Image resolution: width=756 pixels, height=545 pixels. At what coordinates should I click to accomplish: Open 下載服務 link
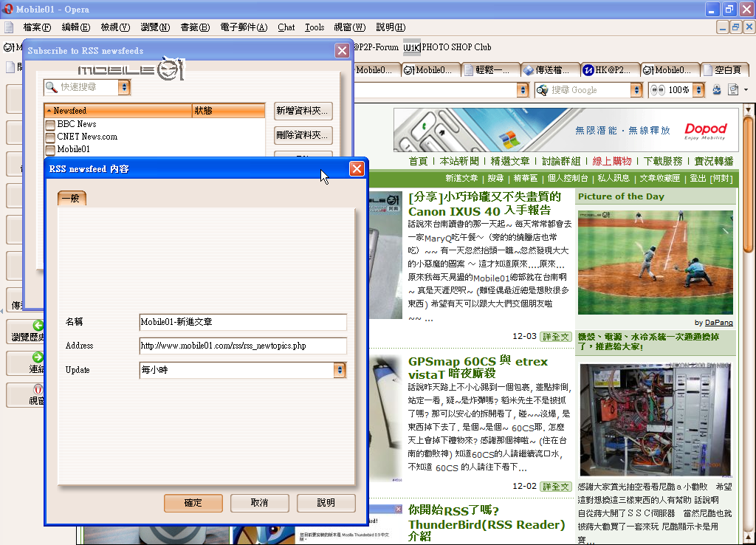(663, 161)
